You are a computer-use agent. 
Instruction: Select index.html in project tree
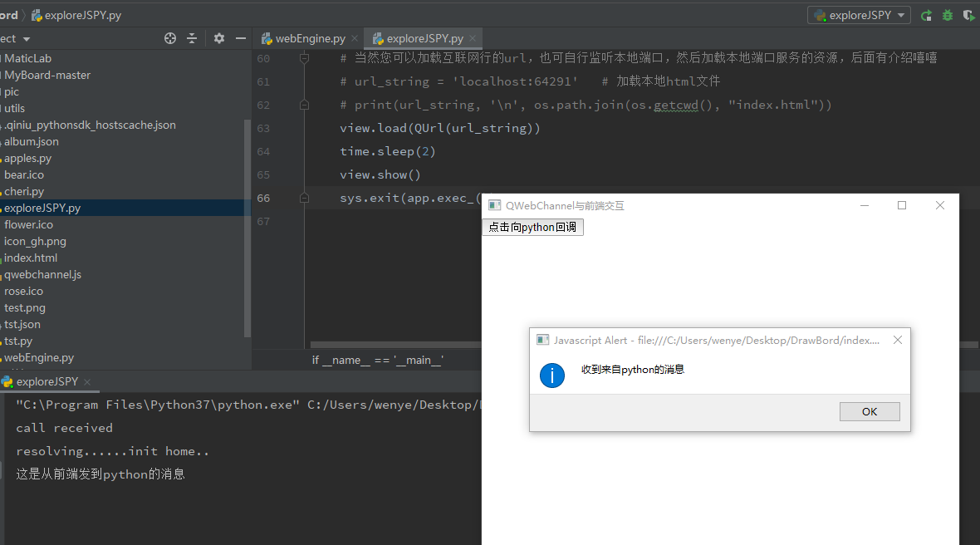31,258
